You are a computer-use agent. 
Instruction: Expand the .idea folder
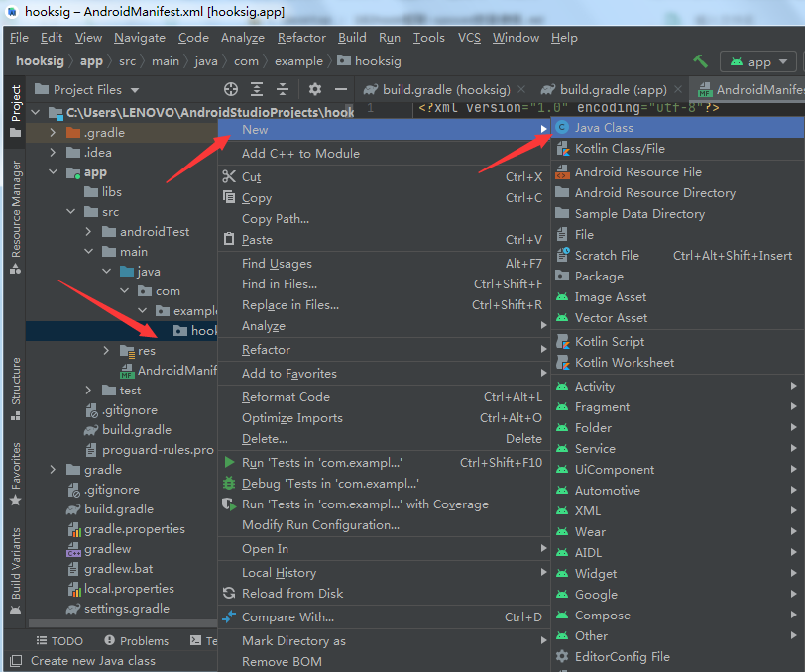point(53,153)
